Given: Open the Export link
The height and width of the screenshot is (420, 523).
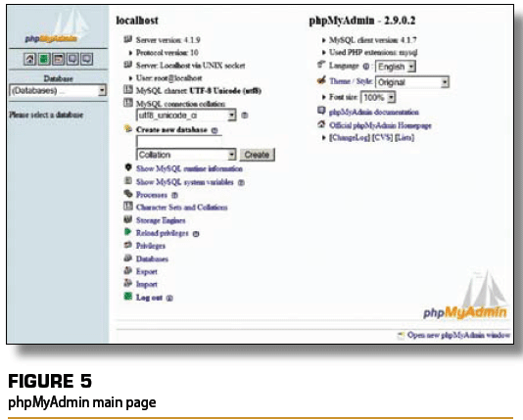Looking at the screenshot, I should pos(147,271).
